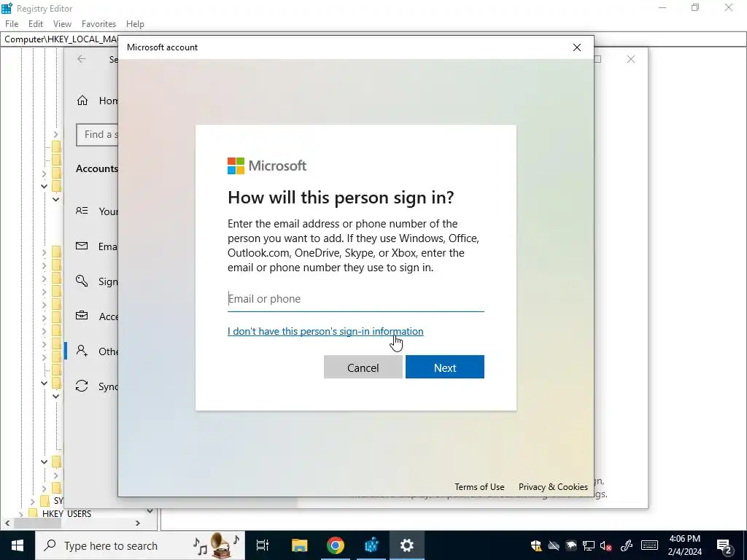747x560 pixels.
Task: Click the pen/ink workspace tray icon
Action: tap(626, 545)
